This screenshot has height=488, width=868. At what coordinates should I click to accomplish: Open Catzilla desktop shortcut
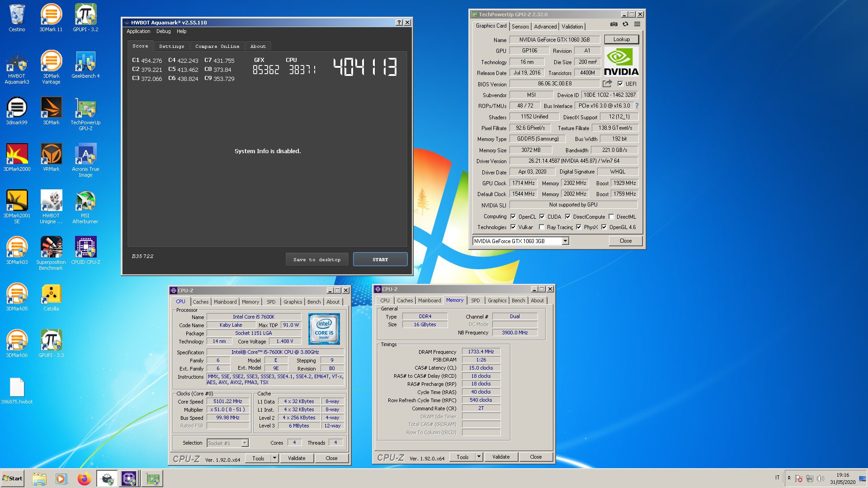(x=51, y=297)
